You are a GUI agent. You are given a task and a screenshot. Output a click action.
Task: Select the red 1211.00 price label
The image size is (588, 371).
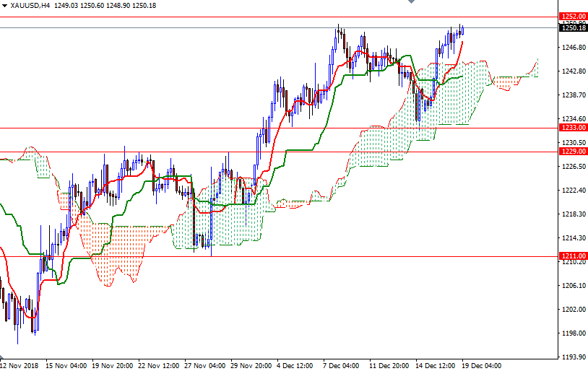click(573, 256)
